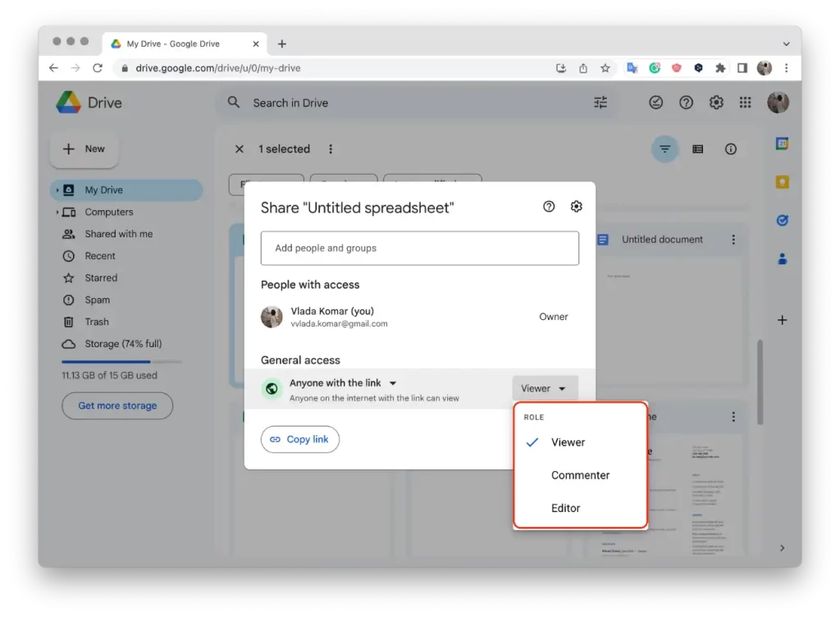This screenshot has width=840, height=618.
Task: Click browser share page icon
Action: point(583,68)
